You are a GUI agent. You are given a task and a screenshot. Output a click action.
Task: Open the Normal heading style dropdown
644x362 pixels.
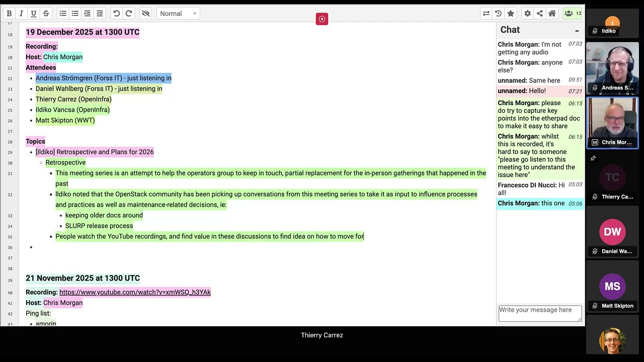(x=178, y=14)
